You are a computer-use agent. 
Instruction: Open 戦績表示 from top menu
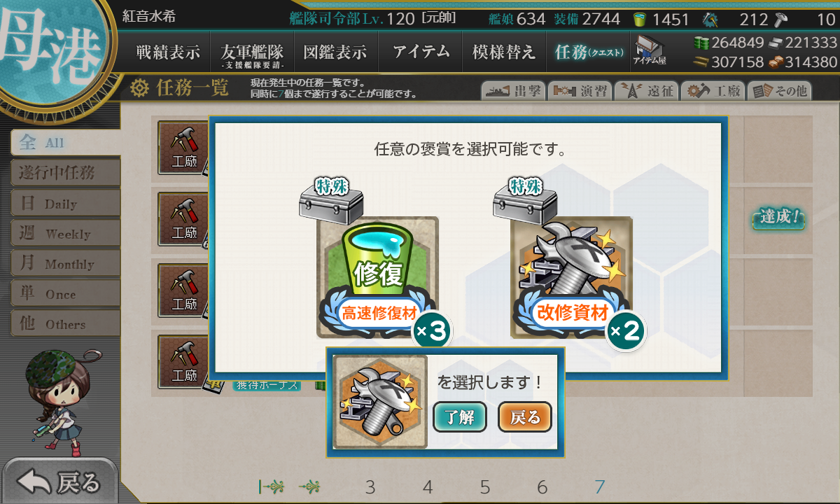168,52
